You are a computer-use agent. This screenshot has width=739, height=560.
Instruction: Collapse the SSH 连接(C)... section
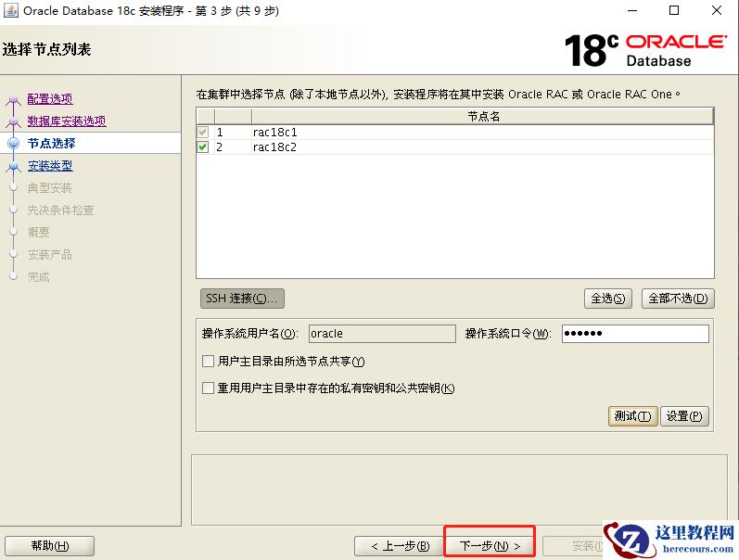pos(242,299)
